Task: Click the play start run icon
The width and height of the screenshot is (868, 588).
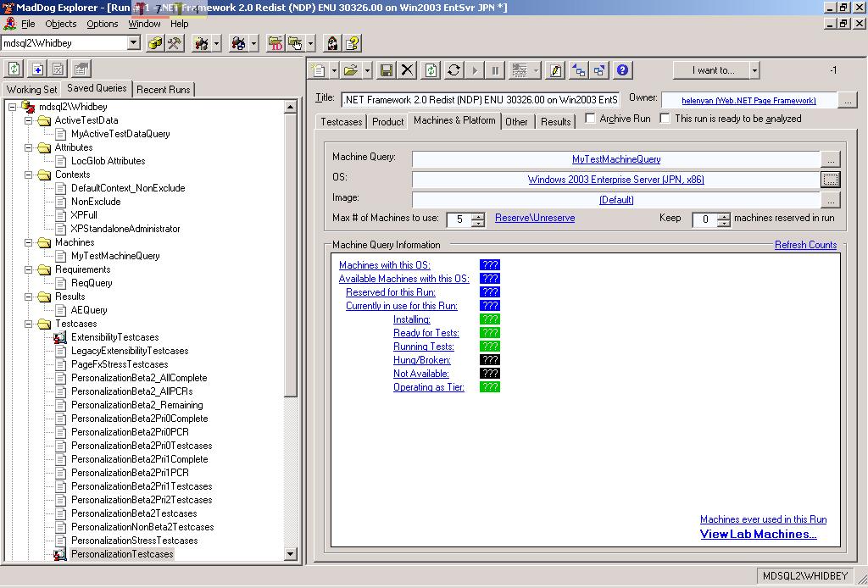Action: pyautogui.click(x=475, y=70)
